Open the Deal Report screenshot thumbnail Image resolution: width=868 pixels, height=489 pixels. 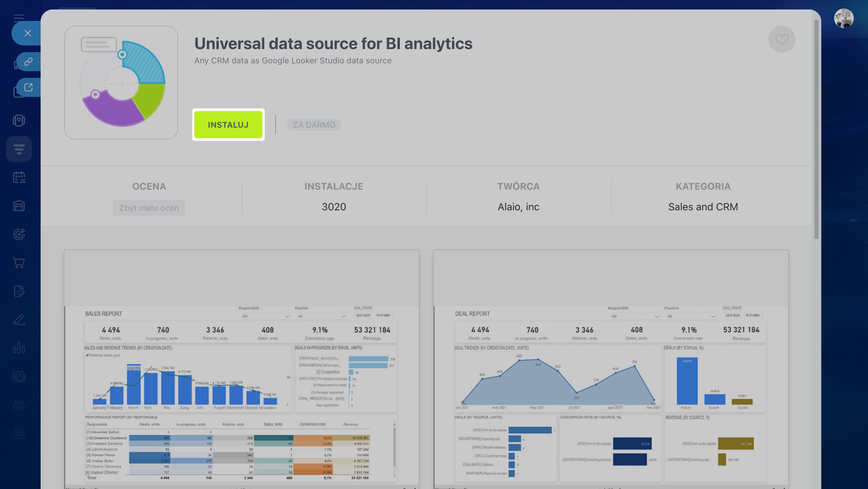tap(610, 369)
